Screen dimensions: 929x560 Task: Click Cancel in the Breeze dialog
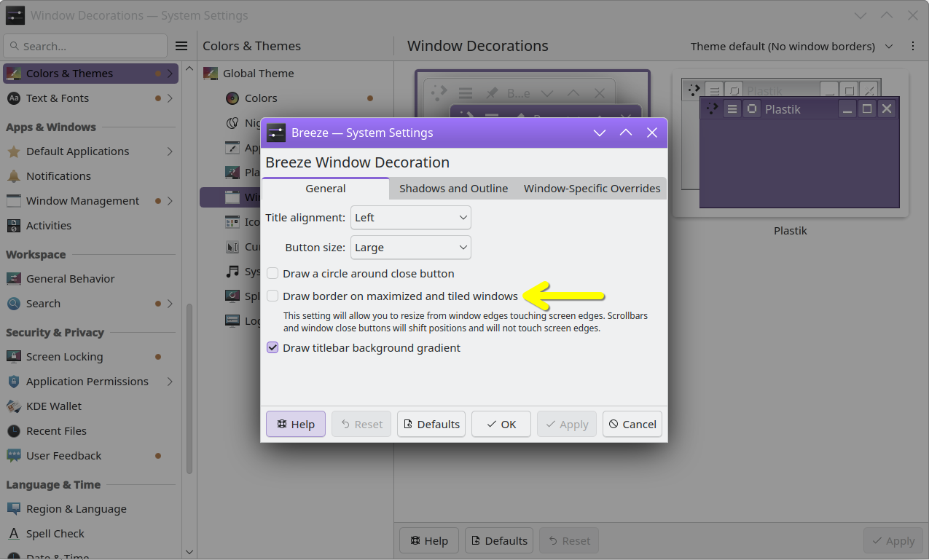coord(632,425)
